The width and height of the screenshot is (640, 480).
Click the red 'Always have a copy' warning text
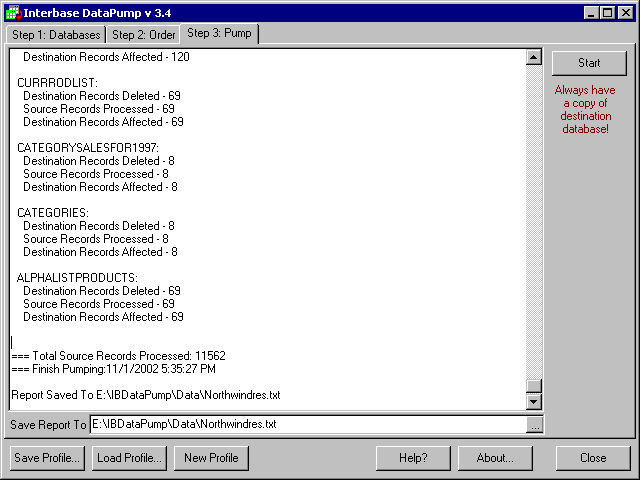coord(585,109)
